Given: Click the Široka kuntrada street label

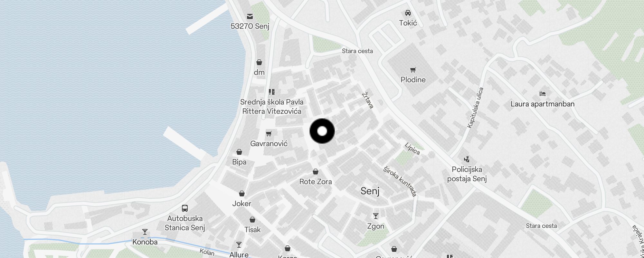Looking at the screenshot, I should coord(400,181).
